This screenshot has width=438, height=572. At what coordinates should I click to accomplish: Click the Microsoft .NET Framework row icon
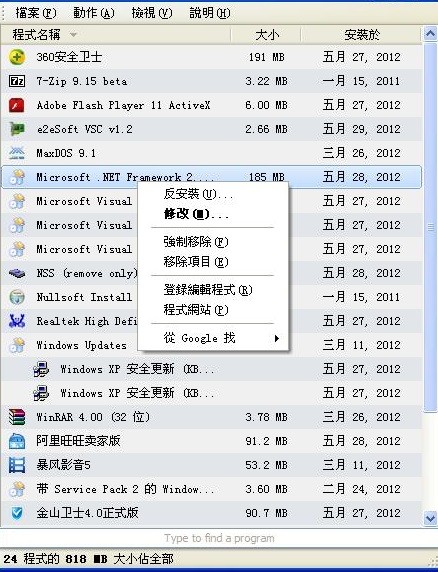click(17, 177)
